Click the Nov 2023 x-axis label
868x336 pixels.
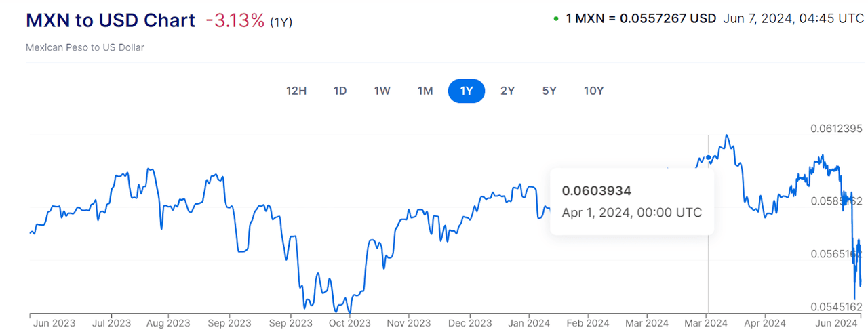(x=409, y=323)
